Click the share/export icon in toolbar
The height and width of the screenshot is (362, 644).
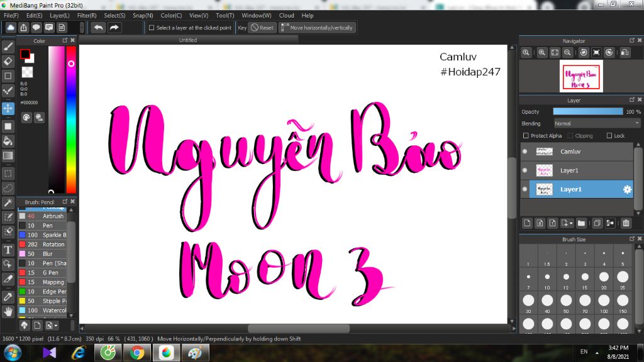pos(23,28)
